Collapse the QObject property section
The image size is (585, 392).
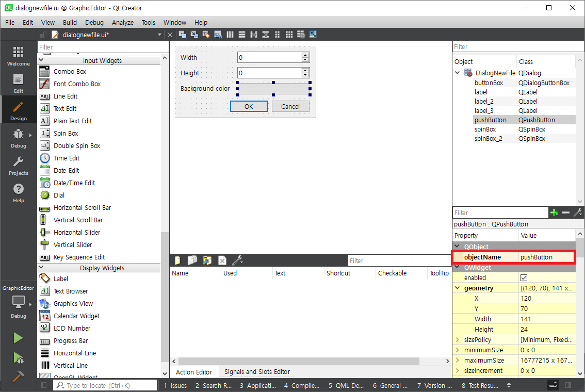click(x=458, y=246)
